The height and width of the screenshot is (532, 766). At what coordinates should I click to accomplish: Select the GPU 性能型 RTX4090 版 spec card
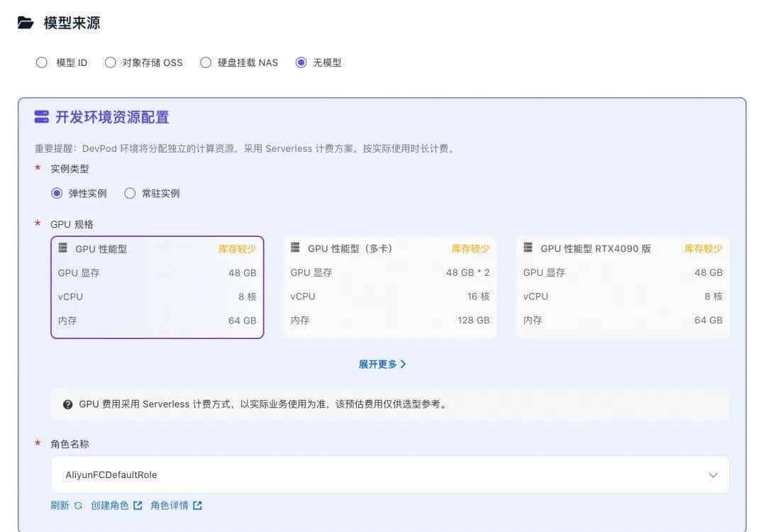click(x=622, y=286)
